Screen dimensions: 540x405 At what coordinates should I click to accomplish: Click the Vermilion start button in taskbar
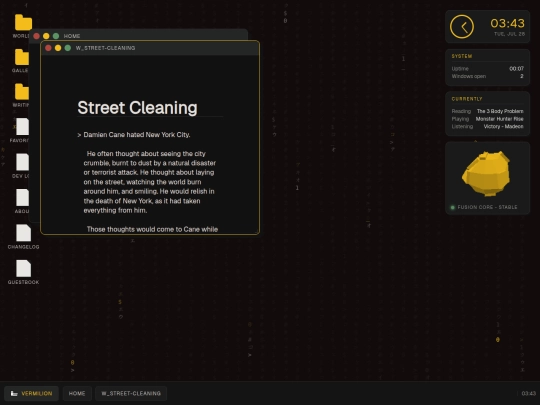point(31,393)
